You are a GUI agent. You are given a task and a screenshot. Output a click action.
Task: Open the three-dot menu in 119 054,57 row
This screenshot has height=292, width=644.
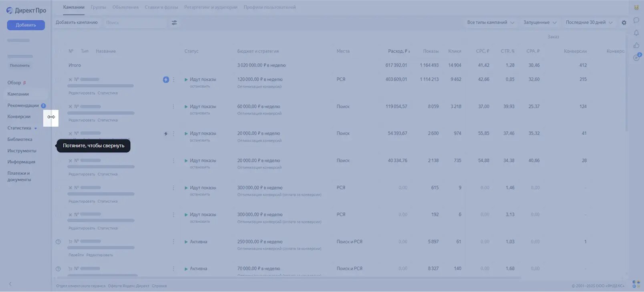tap(173, 107)
